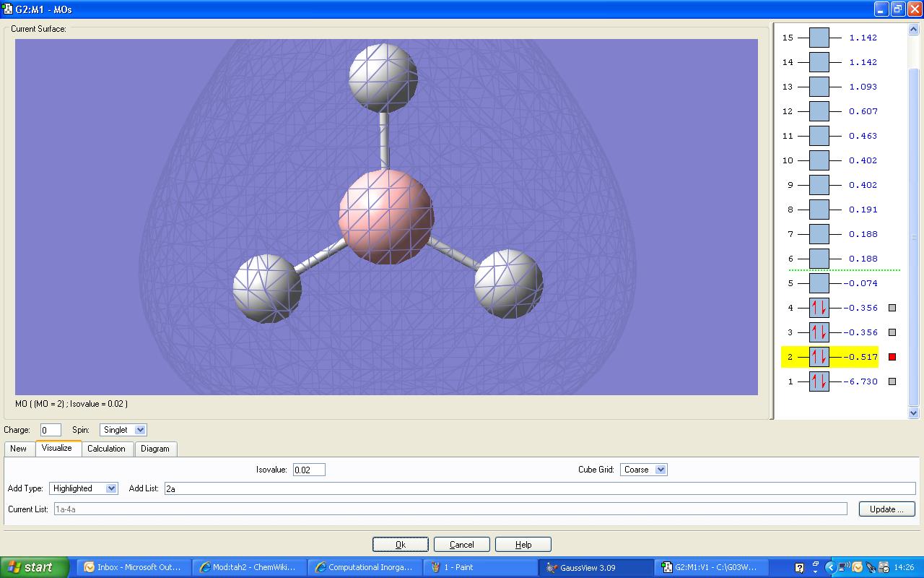The height and width of the screenshot is (578, 924).
Task: Toggle red surface marker for MO 2
Action: 892,357
